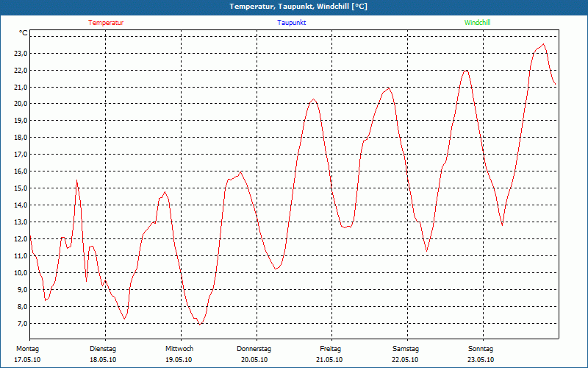
Task: Click the date 23.05.10
Action: (x=481, y=360)
